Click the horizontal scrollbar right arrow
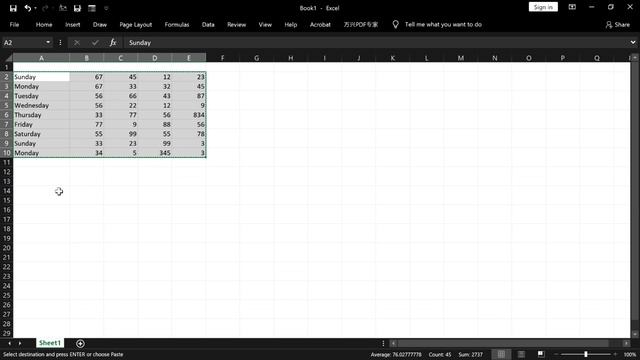Image resolution: width=640 pixels, height=360 pixels. [626, 343]
